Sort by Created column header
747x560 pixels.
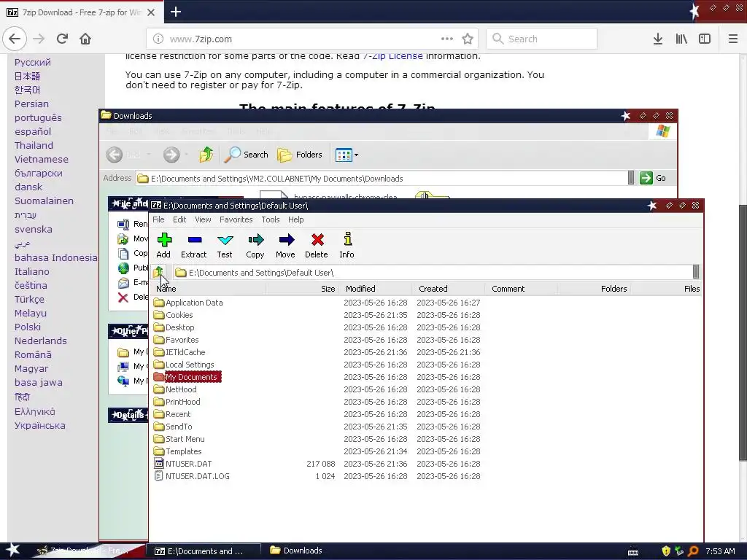(449, 289)
